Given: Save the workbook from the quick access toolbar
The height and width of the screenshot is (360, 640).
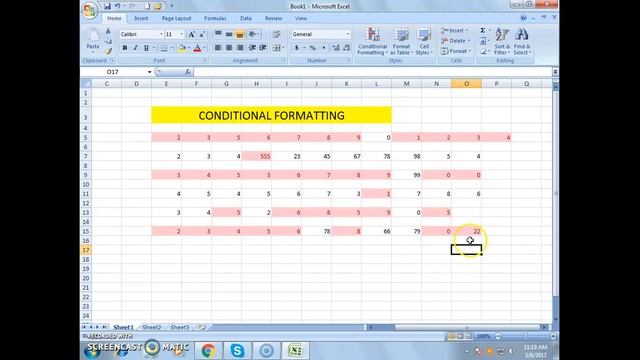Looking at the screenshot, I should (107, 6).
